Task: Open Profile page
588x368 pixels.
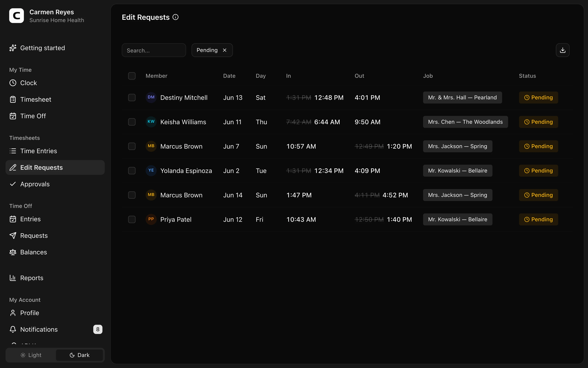Action: pyautogui.click(x=55, y=313)
